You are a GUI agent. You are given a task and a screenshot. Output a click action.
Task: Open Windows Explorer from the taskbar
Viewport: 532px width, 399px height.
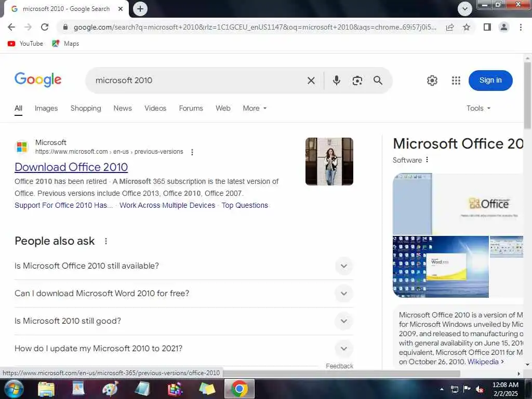click(x=46, y=389)
